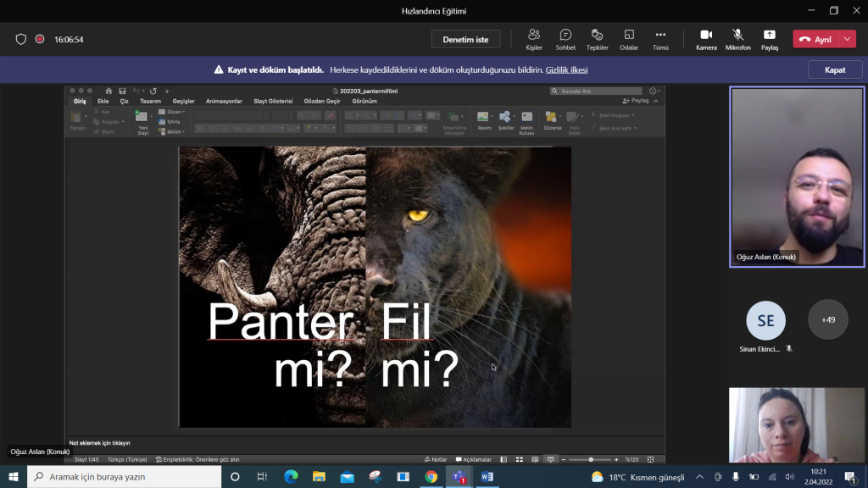This screenshot has height=488, width=868.
Task: Open Odalar (Breakout rooms) icon
Action: point(628,40)
